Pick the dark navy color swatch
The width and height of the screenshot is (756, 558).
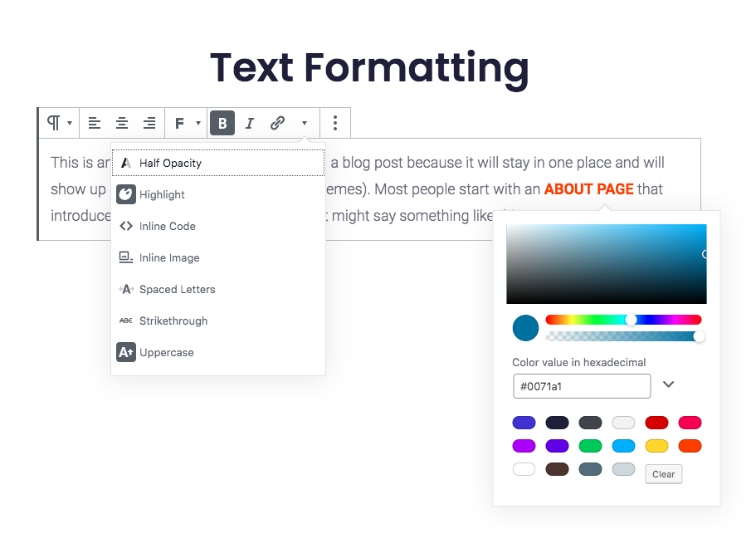pos(558,423)
